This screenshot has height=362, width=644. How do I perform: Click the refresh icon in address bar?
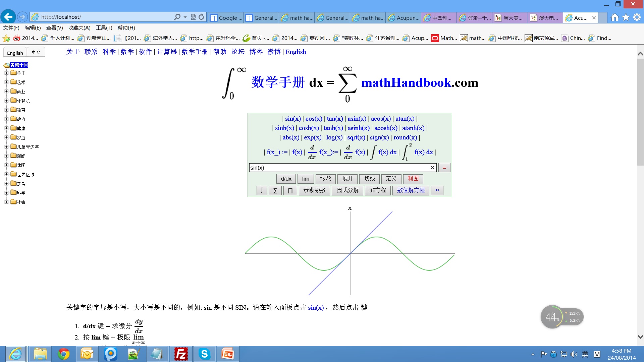click(x=201, y=17)
